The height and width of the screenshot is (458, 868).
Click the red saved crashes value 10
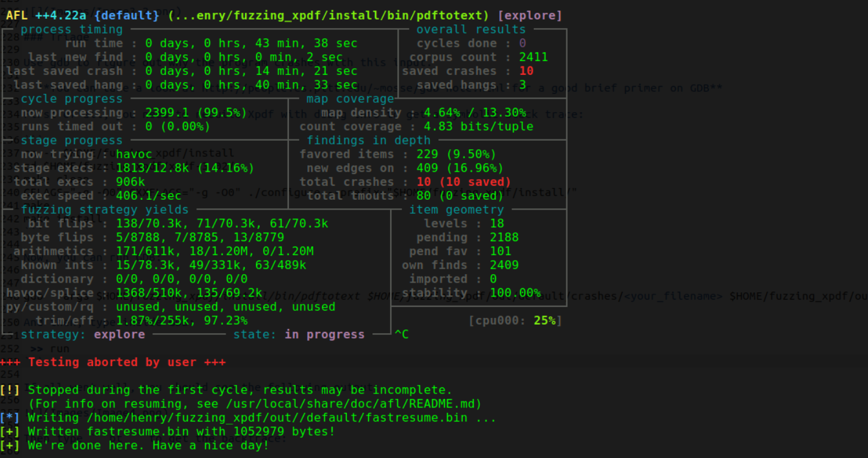coord(526,71)
